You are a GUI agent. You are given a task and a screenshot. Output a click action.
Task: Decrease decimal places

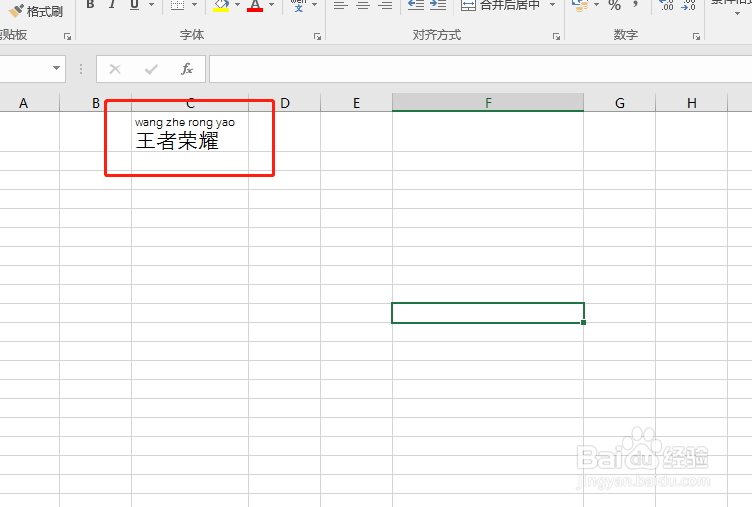(688, 5)
